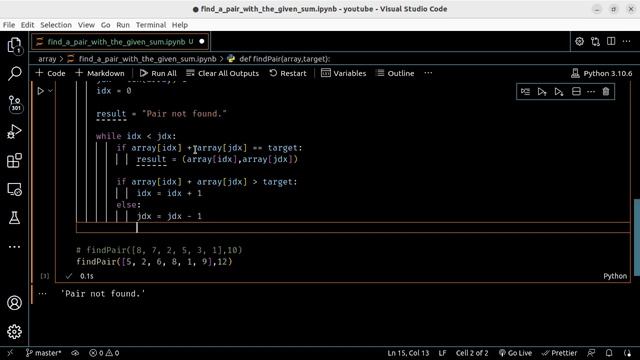Open notifications bell in status bar
This screenshot has height=360, width=640.
[609, 353]
